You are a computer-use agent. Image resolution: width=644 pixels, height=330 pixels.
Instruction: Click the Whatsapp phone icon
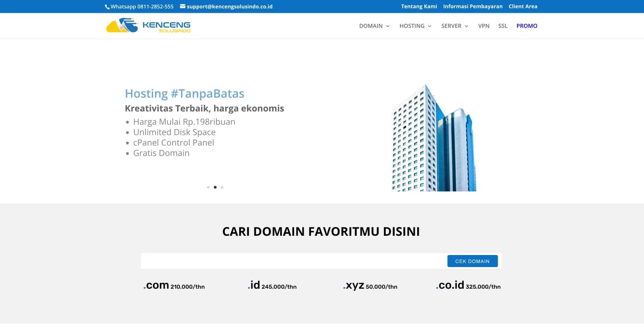[x=107, y=7]
